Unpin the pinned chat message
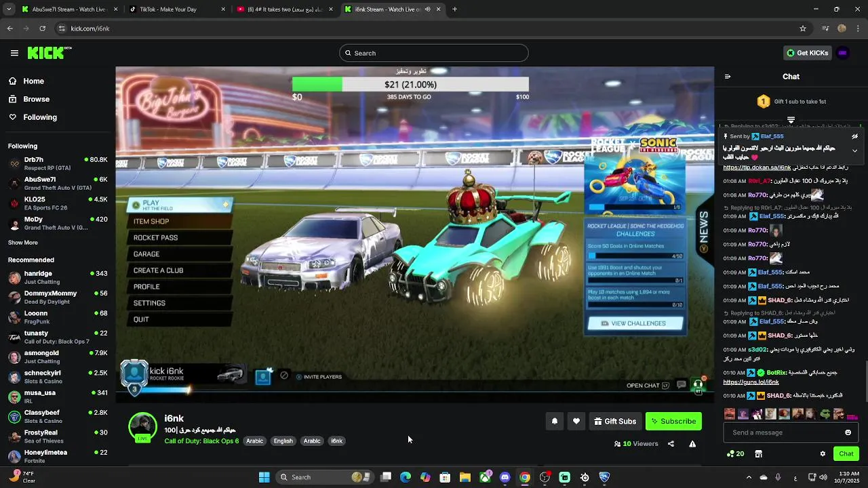 coord(854,136)
